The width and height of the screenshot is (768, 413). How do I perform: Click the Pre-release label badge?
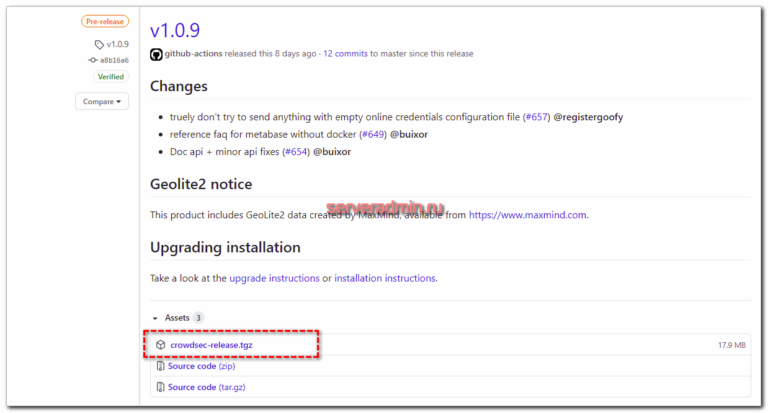(104, 21)
